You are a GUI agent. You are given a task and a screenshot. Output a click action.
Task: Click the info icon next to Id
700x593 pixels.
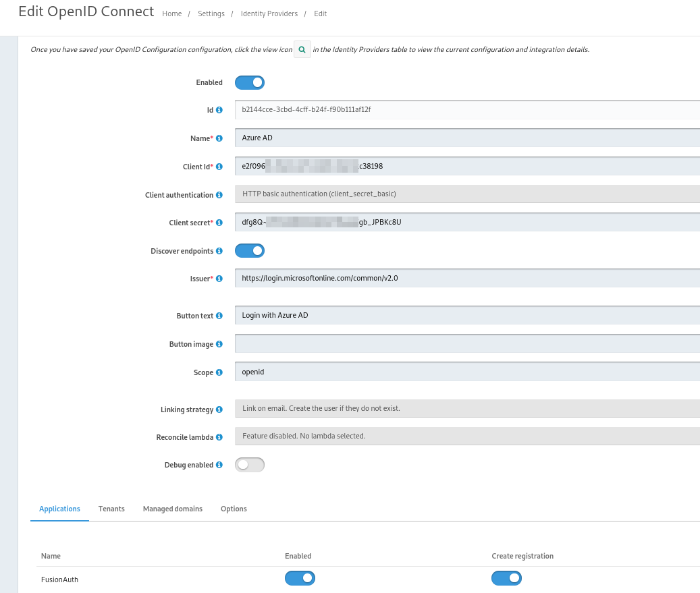click(x=219, y=110)
